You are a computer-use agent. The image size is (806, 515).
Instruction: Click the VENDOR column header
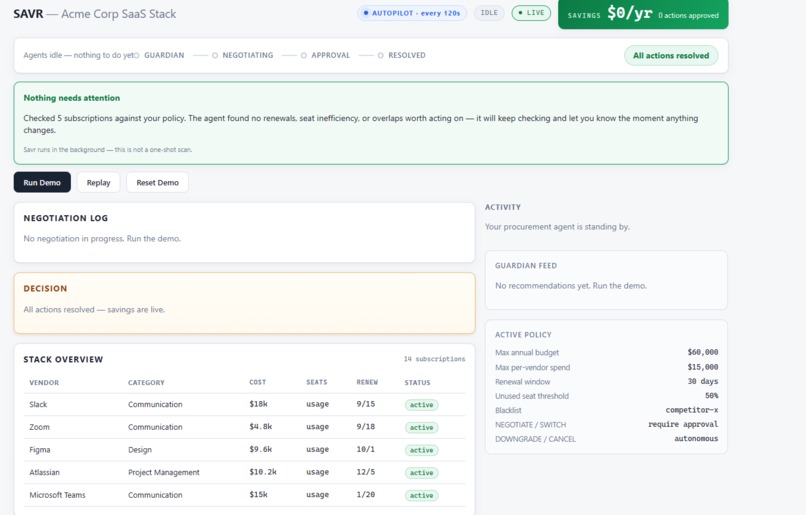(44, 382)
